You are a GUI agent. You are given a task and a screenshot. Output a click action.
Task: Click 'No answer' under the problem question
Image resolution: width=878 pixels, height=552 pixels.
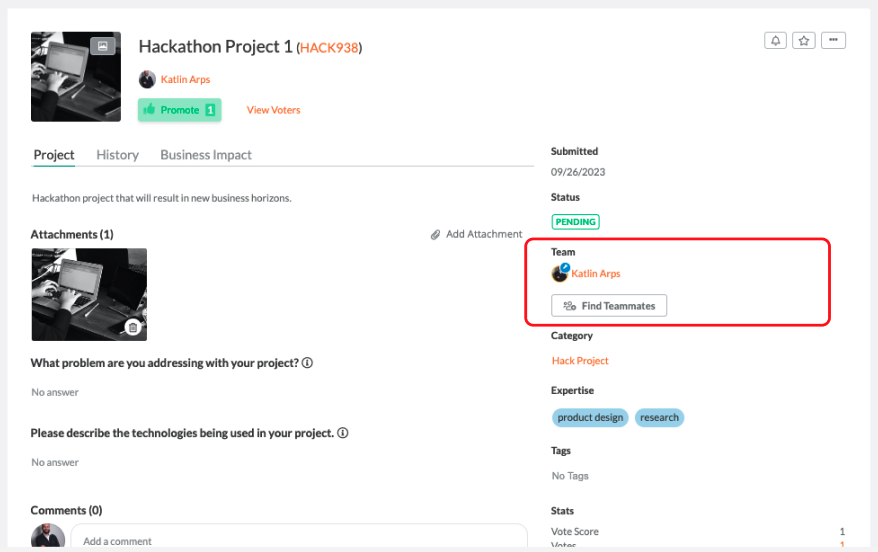coord(55,392)
